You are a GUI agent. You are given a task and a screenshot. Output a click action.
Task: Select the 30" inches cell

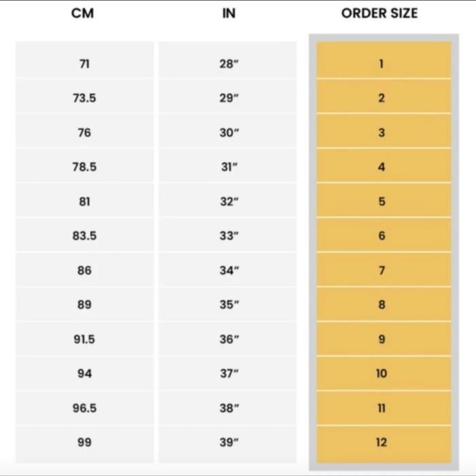coord(228,133)
